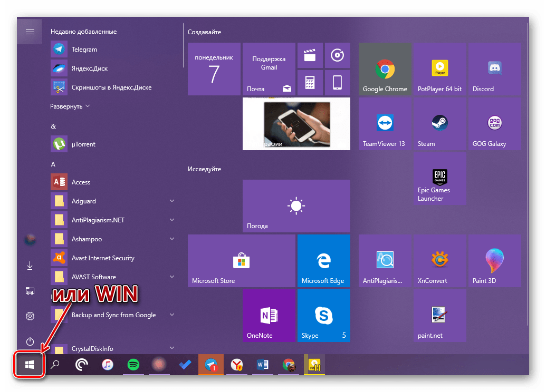Launch the Steam tile
The width and height of the screenshot is (546, 392).
440,124
